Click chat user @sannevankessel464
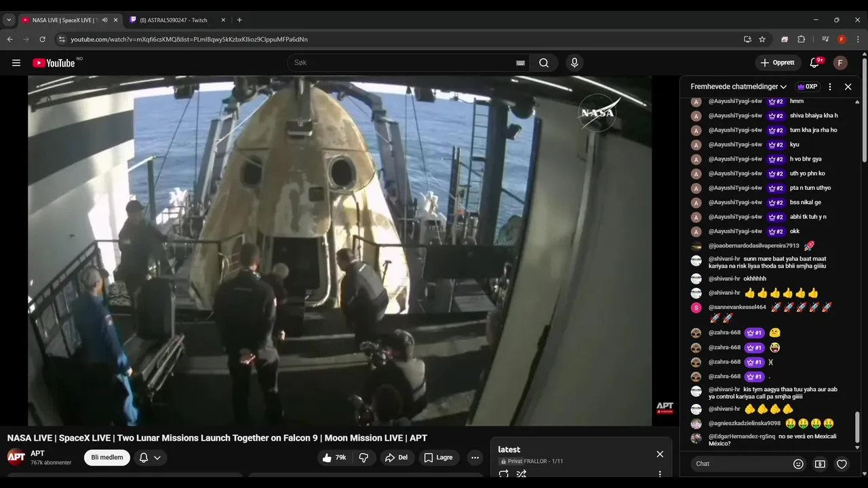The width and height of the screenshot is (868, 488). point(737,307)
